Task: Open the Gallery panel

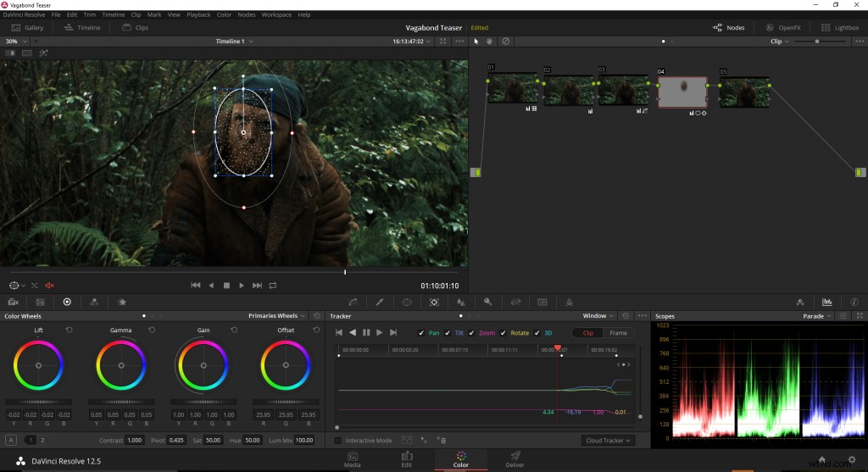Action: point(27,27)
